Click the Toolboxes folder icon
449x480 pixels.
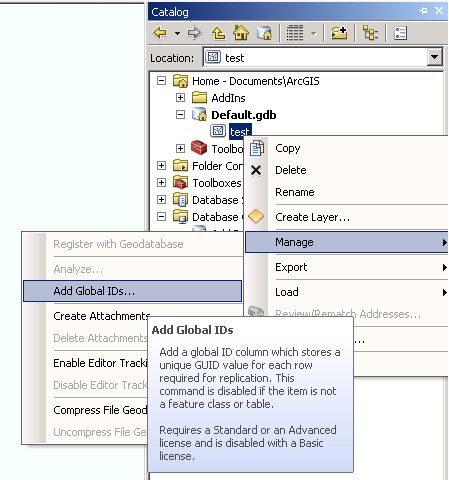pyautogui.click(x=180, y=182)
